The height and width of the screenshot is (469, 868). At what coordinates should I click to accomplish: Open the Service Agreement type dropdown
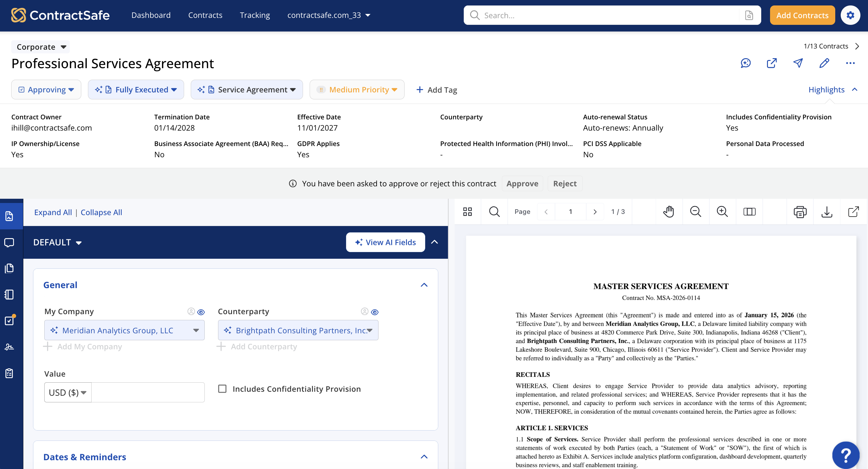247,90
